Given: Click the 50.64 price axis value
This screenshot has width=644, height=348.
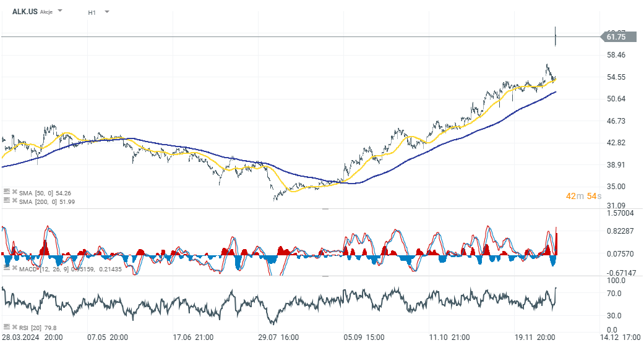Looking at the screenshot, I should (616, 99).
